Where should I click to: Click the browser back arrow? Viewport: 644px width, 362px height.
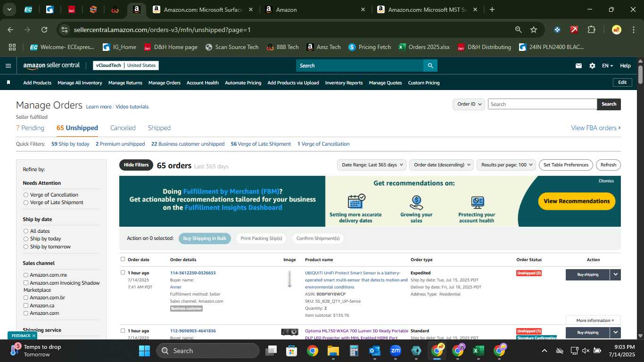click(x=10, y=30)
